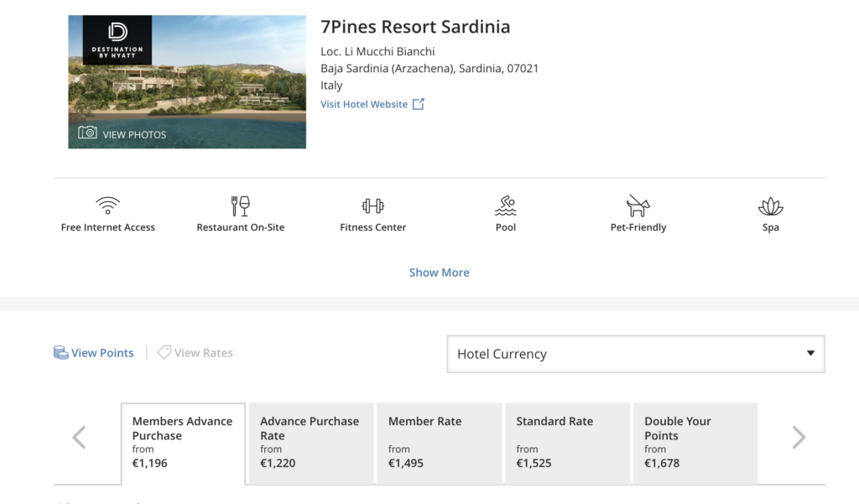This screenshot has width=859, height=504.
Task: Open the Hotel Currency dropdown
Action: [x=636, y=354]
